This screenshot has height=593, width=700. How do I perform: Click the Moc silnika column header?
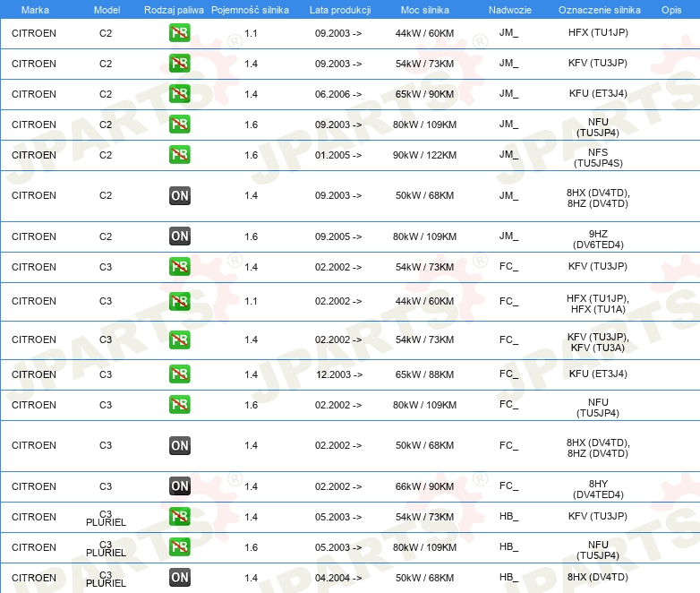[x=425, y=9]
